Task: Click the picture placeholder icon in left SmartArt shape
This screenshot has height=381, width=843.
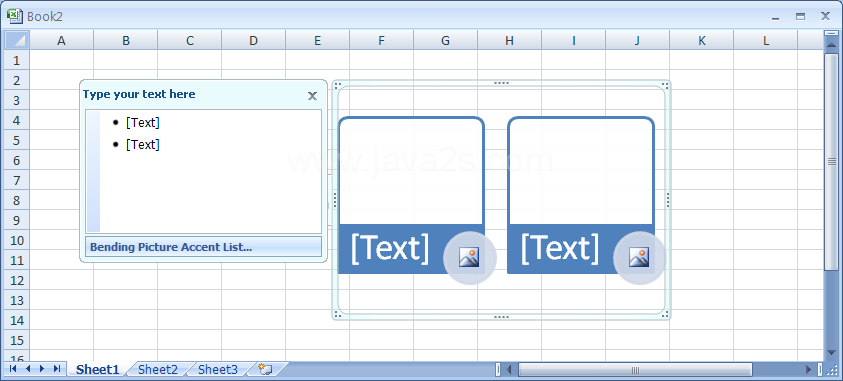Action: [x=469, y=258]
